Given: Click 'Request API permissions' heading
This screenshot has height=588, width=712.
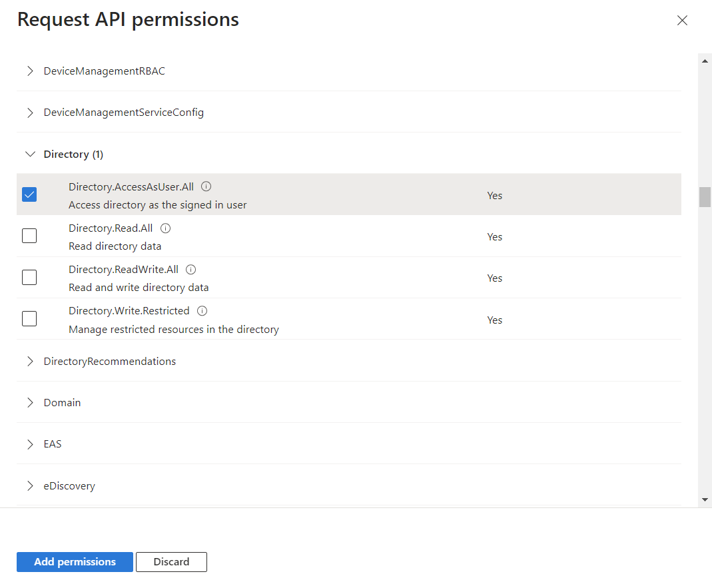Looking at the screenshot, I should tap(128, 20).
